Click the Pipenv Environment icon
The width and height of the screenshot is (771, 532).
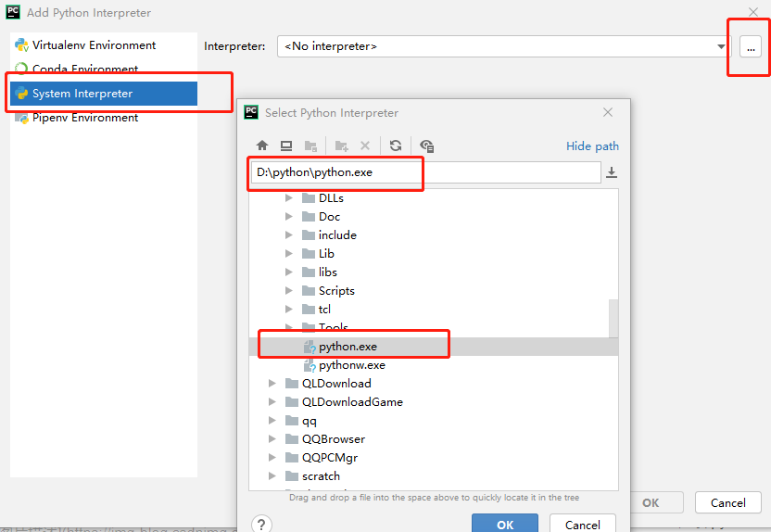tap(21, 118)
